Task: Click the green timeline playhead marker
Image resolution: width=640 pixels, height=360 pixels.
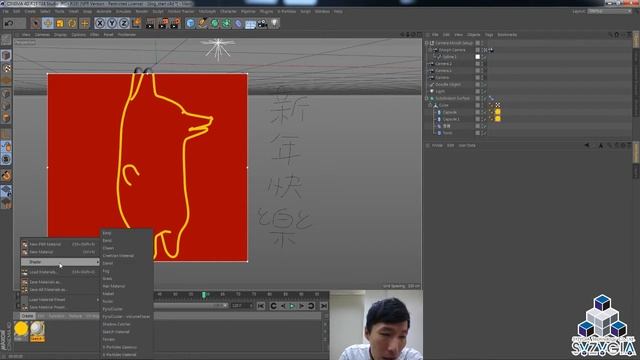Action: click(x=204, y=294)
